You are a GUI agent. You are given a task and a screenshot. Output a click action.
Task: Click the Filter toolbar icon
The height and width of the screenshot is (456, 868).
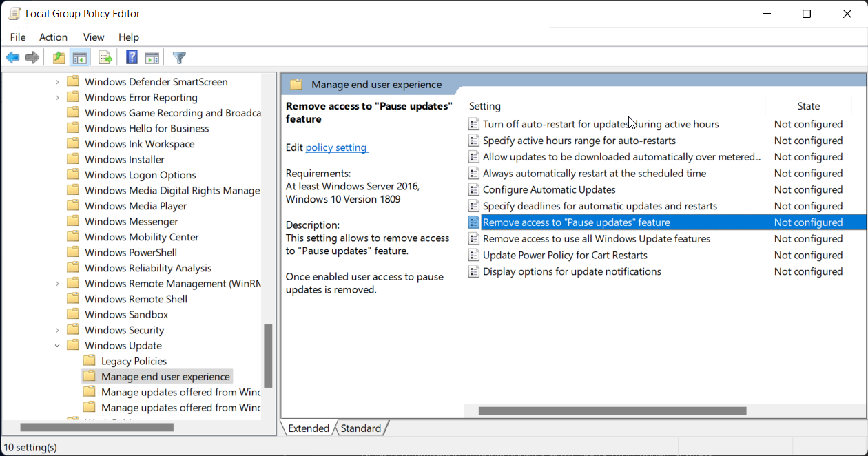tap(178, 57)
